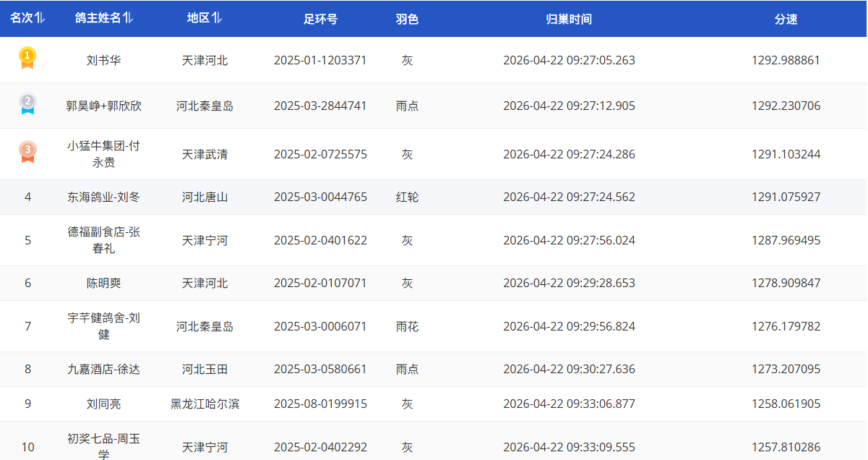Open owner entry 九嘉酒店-徐达
This screenshot has height=460, width=868.
(103, 369)
